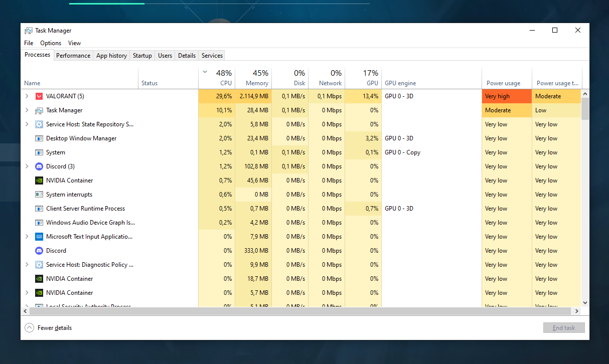Switch to the Details tab
This screenshot has height=364, width=609.
(187, 56)
